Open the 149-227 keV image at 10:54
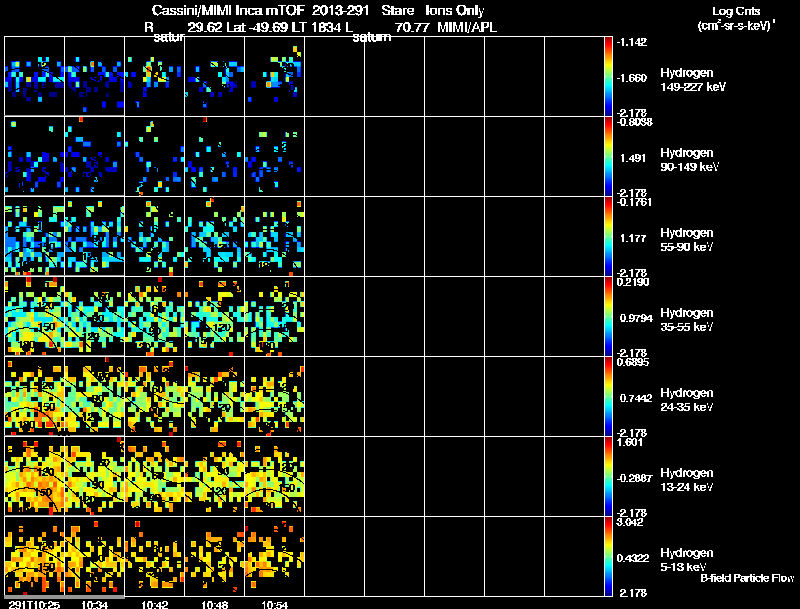The height and width of the screenshot is (609, 800). coord(274,76)
